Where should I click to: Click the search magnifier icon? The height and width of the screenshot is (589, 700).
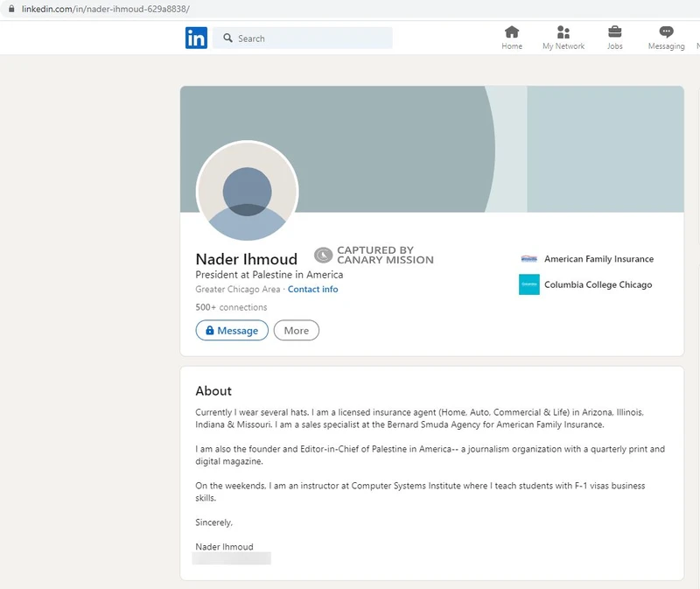click(227, 38)
